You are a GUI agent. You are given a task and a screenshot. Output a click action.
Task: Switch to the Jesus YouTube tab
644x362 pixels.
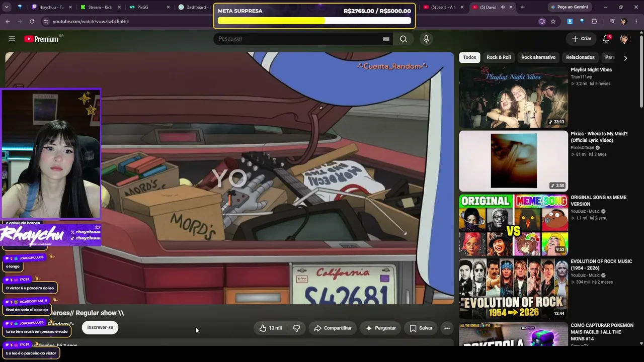pyautogui.click(x=443, y=7)
